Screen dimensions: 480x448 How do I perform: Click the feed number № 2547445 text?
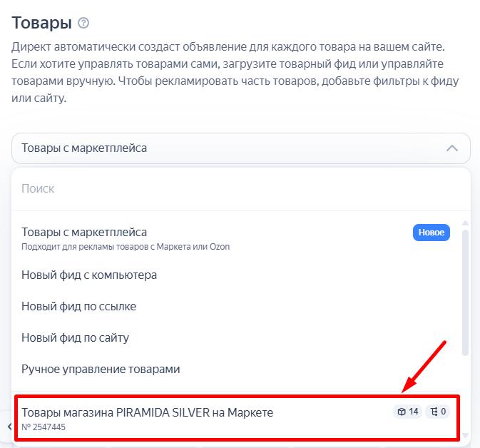click(44, 427)
